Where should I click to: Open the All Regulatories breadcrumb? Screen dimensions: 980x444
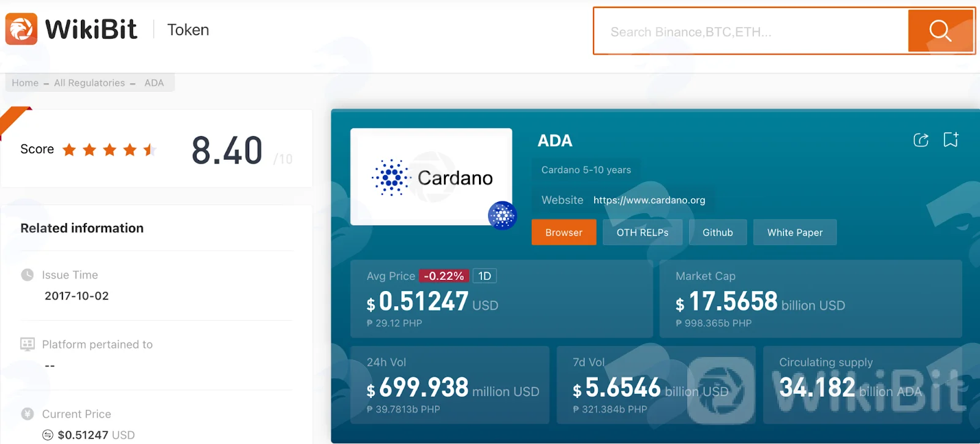pos(89,83)
